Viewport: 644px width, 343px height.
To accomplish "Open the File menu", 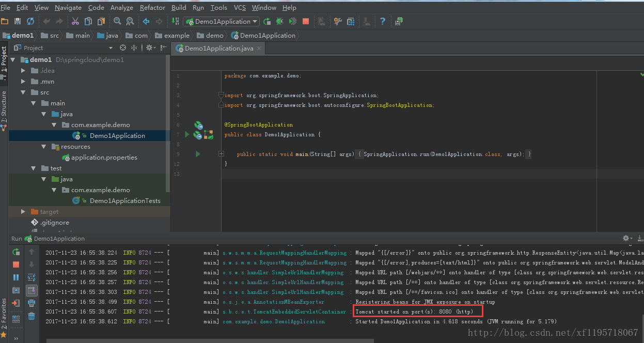I will (5, 7).
